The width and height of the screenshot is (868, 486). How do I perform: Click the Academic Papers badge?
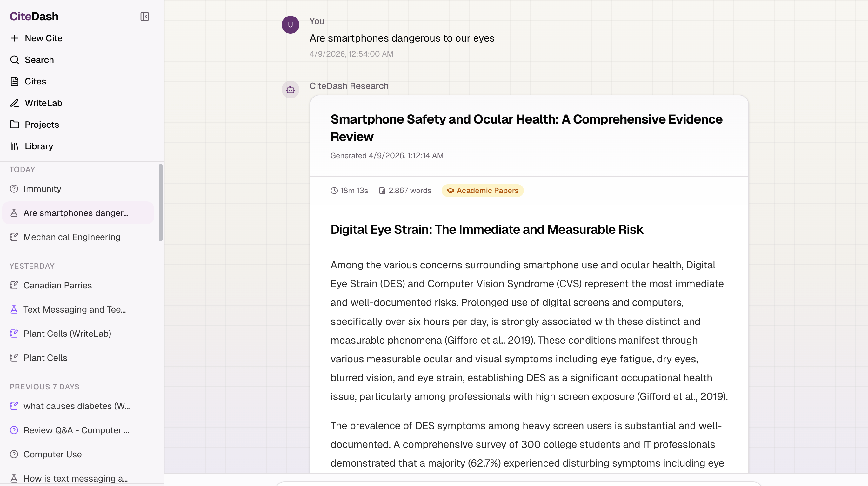click(x=482, y=190)
